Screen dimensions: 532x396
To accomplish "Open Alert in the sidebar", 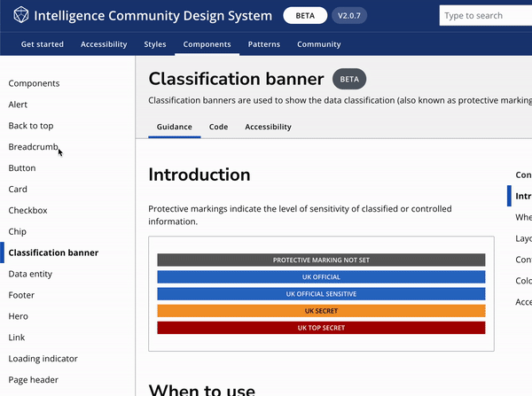I will point(18,105).
